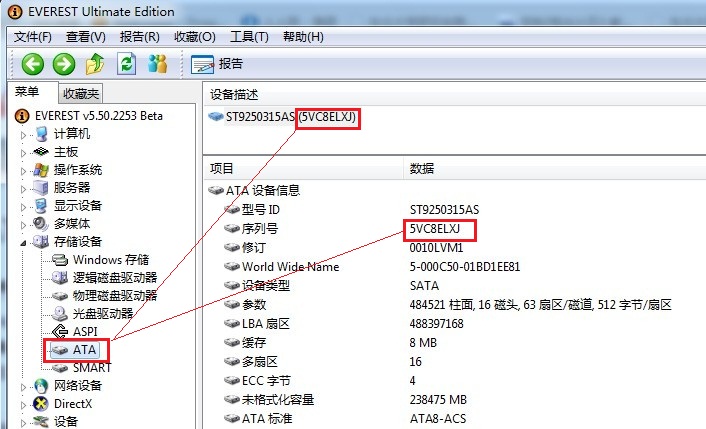Select the DirectX X icon

tap(41, 404)
